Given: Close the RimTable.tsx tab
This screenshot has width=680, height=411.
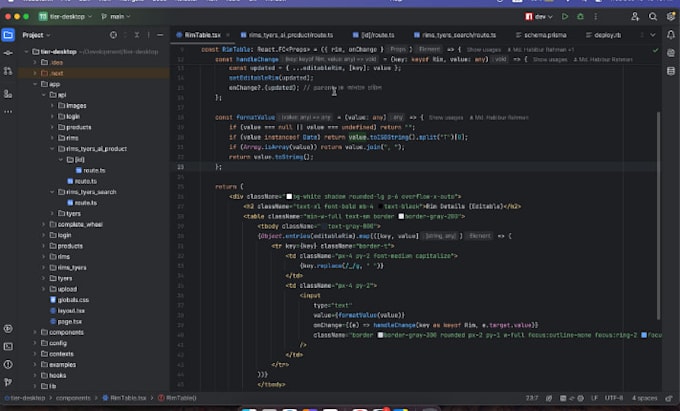Looking at the screenshot, I should (x=228, y=35).
